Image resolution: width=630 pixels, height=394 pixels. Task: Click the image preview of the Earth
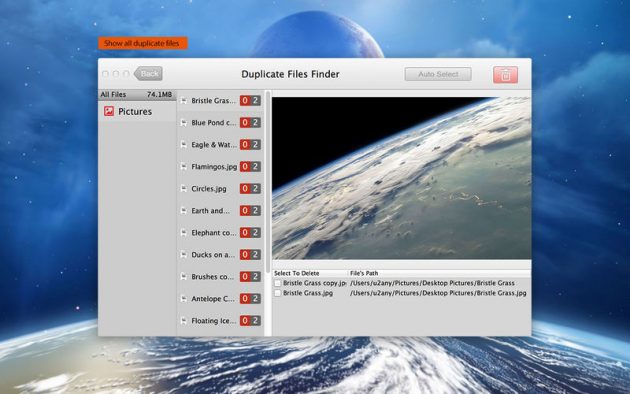tap(401, 178)
